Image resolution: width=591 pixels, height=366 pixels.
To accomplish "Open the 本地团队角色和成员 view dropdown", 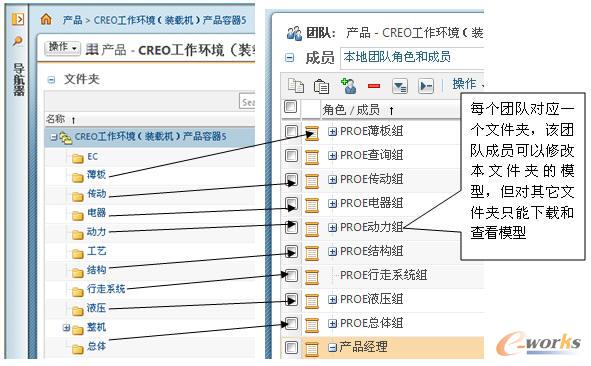I will tap(412, 58).
